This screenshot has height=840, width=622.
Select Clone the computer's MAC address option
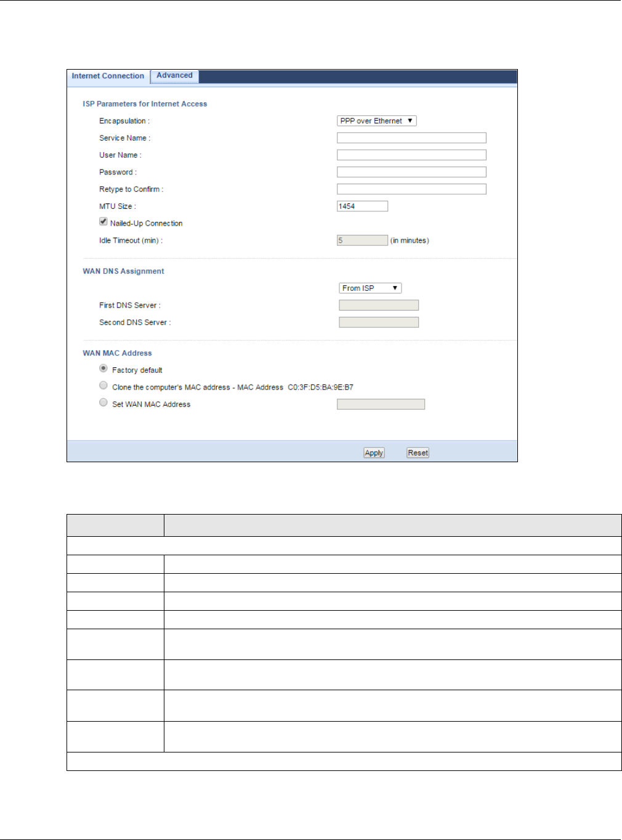tap(103, 386)
